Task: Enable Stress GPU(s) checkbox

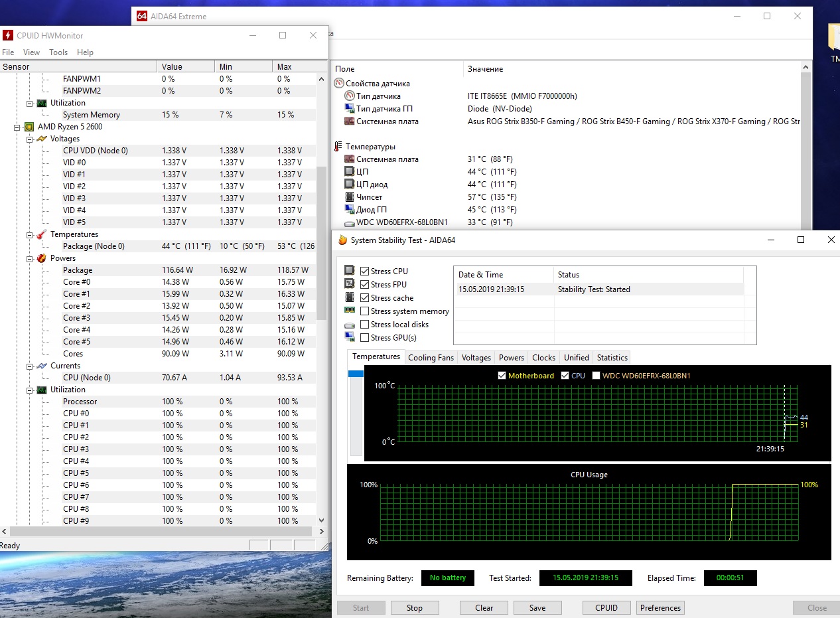Action: [364, 337]
